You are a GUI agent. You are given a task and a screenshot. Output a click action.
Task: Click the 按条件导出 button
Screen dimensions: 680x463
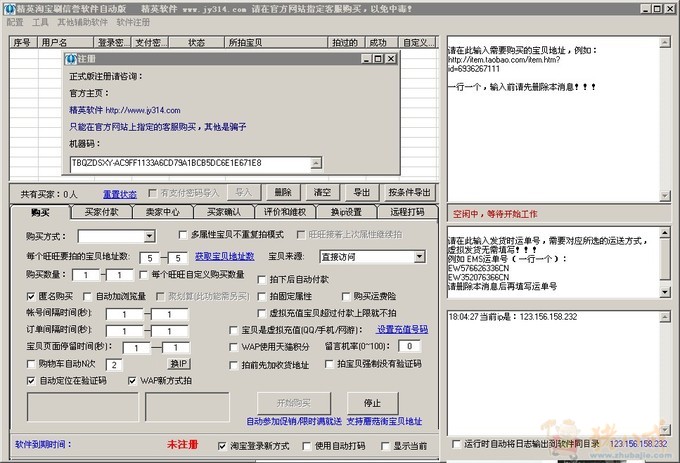click(409, 192)
